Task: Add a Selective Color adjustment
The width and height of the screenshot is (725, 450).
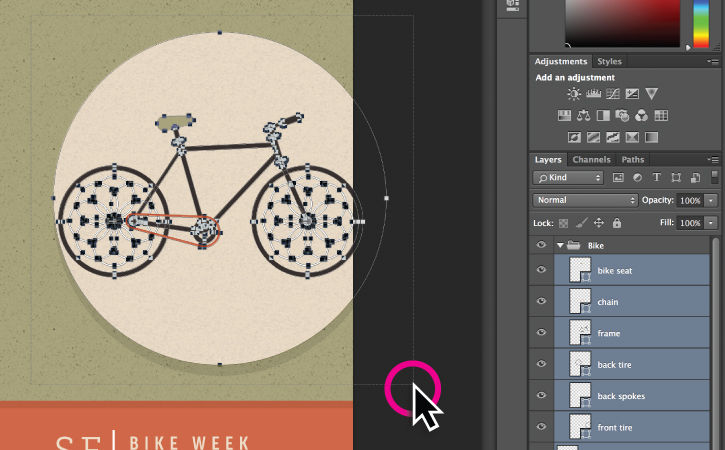Action: (x=632, y=137)
